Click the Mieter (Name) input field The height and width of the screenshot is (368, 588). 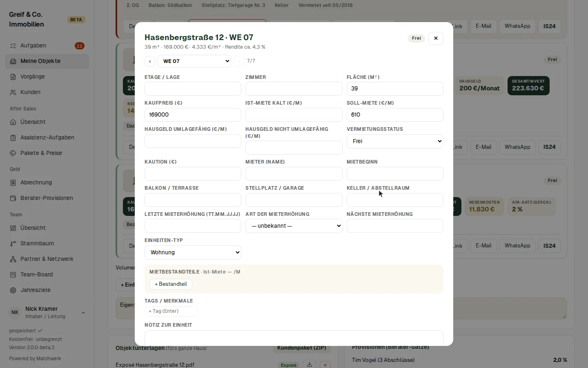(x=294, y=174)
